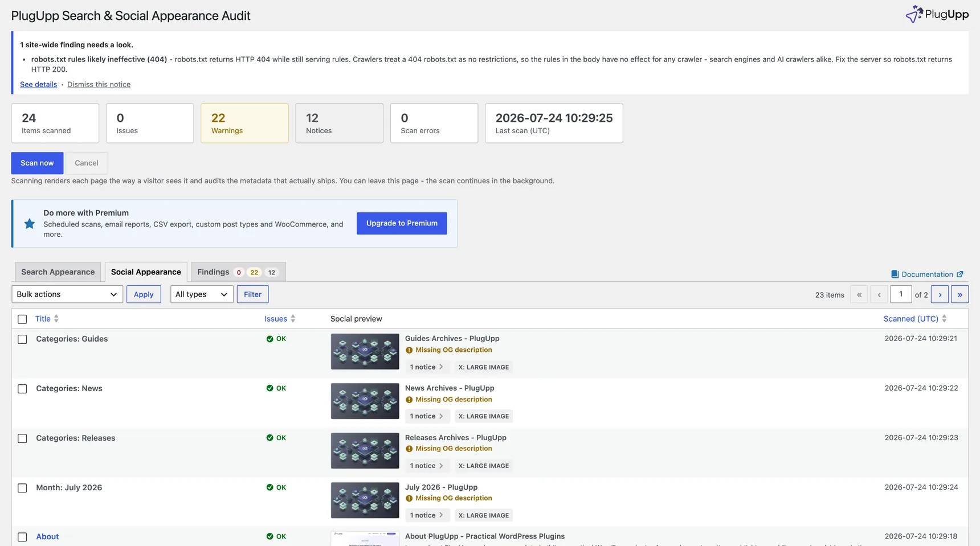
Task: Check the Categories: Releases row checkbox
Action: coord(22,438)
